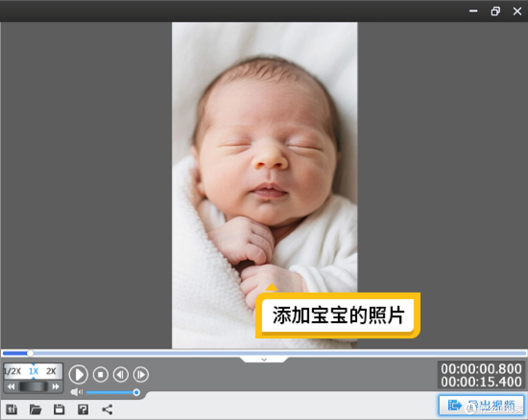Screen dimensions: 528x420
Task: Open a project with folder icon
Action: pyautogui.click(x=35, y=410)
